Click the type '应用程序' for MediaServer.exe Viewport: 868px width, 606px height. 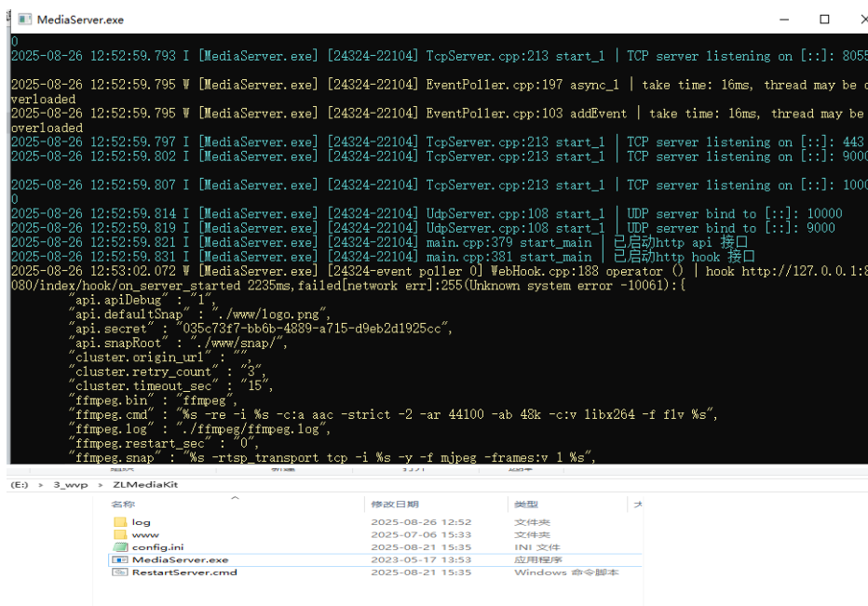point(538,559)
